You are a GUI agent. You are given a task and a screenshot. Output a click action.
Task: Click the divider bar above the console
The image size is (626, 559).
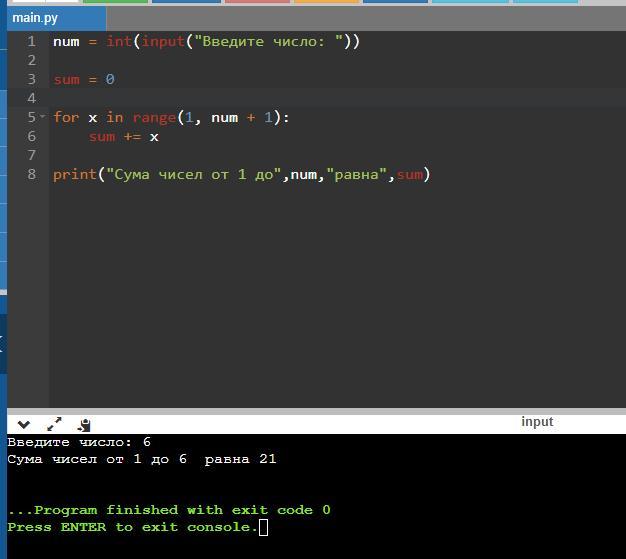pos(317,411)
